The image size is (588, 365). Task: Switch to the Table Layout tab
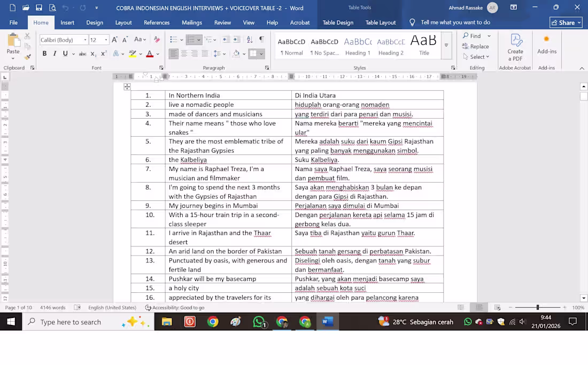coord(381,22)
